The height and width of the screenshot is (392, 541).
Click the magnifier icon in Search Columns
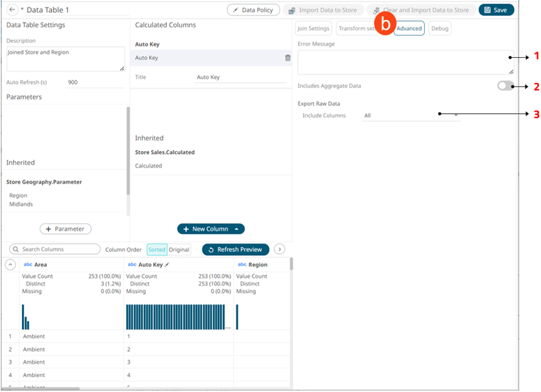pyautogui.click(x=15, y=249)
